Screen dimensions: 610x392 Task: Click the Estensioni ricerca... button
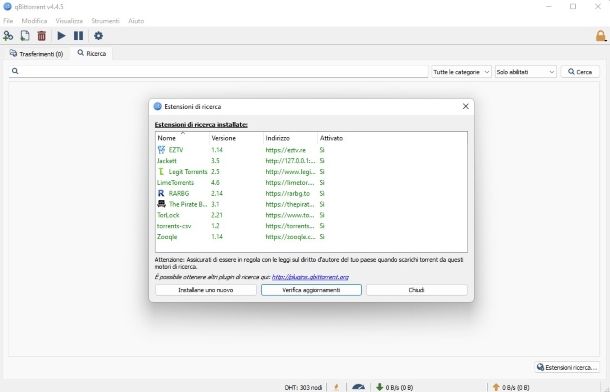(567, 368)
